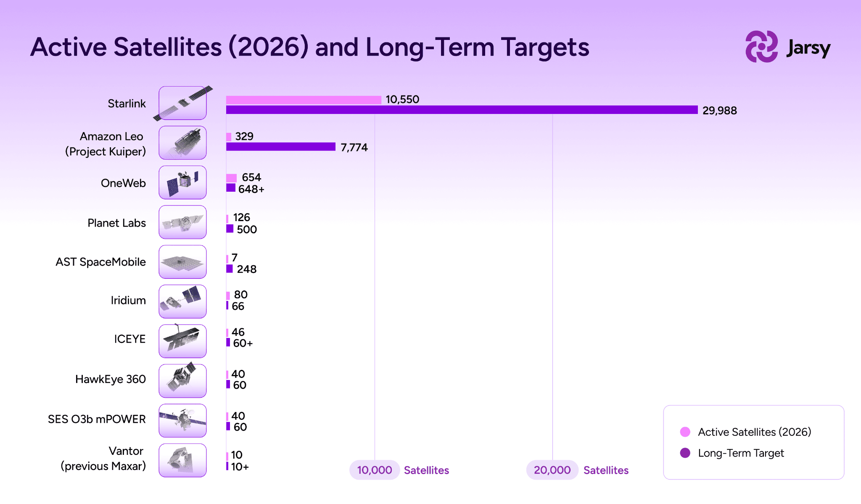Select the HawkEye 360 satellite image
This screenshot has height=504, width=861.
[x=182, y=381]
